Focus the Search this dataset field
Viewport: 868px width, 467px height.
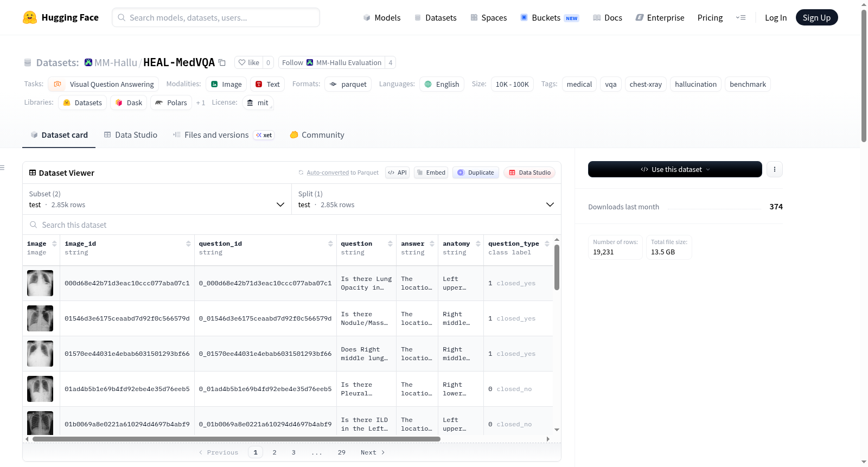click(292, 225)
